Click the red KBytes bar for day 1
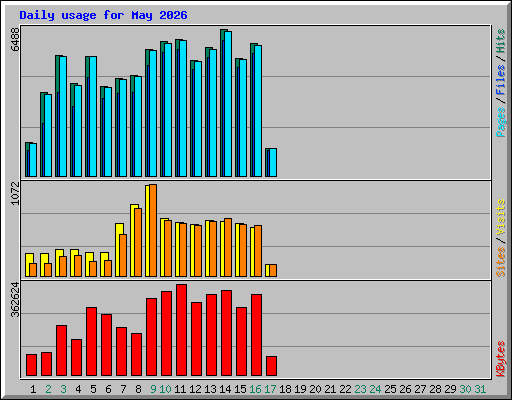This screenshot has width=512, height=400. click(x=31, y=365)
